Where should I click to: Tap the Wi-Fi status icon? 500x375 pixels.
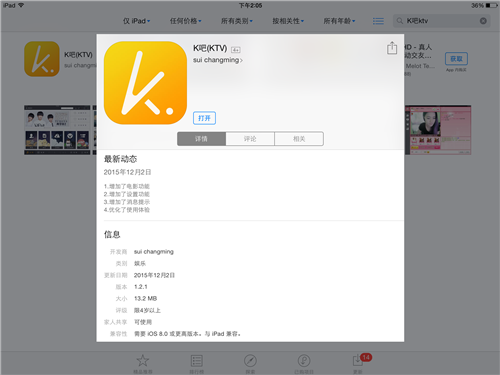coord(21,5)
